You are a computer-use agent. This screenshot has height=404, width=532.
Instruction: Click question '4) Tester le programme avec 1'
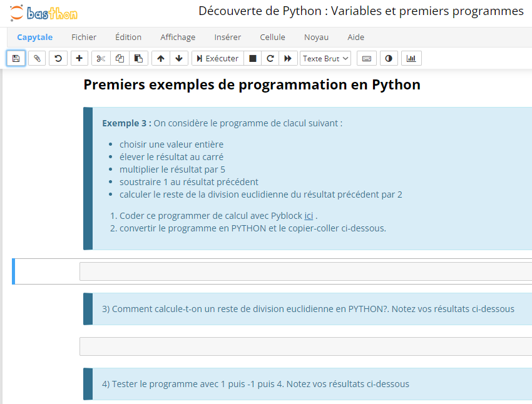(255, 384)
